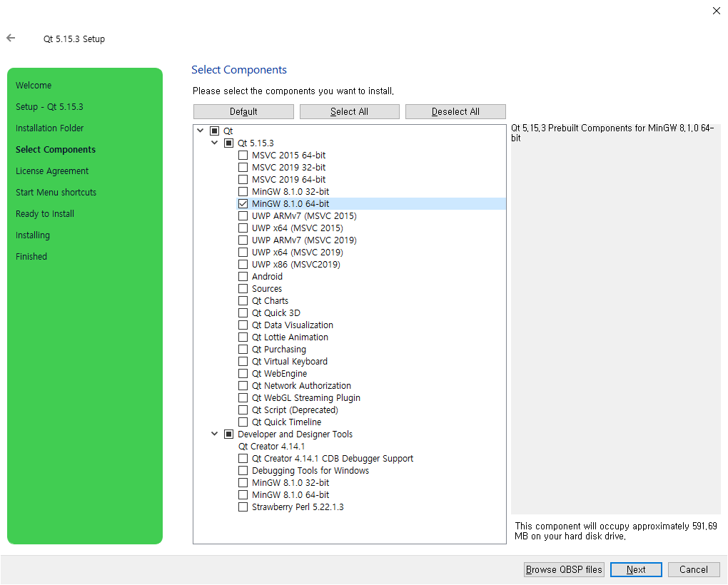Select Start Menu shortcuts sidebar step

coord(56,192)
